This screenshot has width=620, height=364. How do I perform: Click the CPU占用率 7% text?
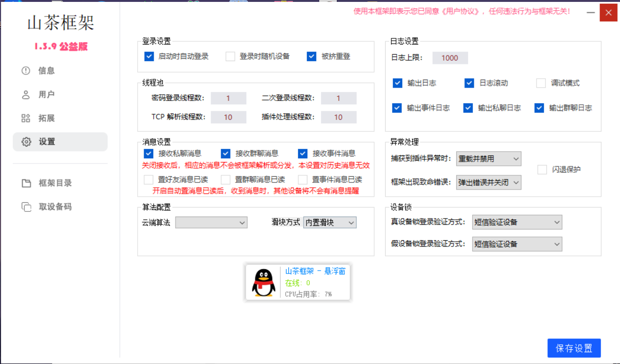click(x=308, y=294)
